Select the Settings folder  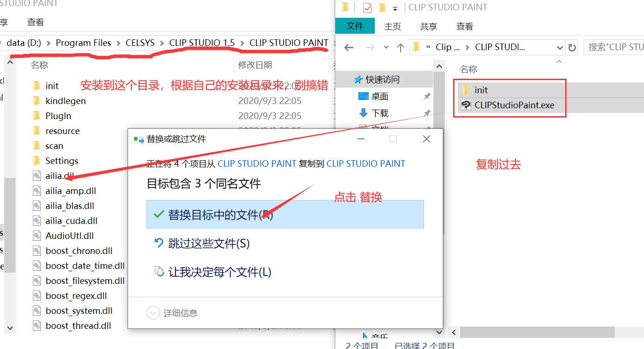tap(62, 161)
